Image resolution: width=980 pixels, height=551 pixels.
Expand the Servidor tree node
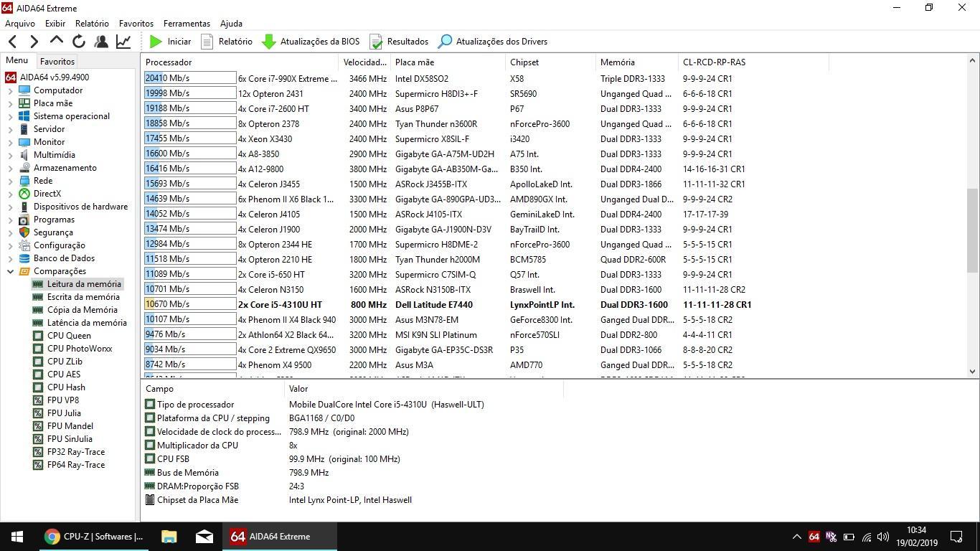10,129
